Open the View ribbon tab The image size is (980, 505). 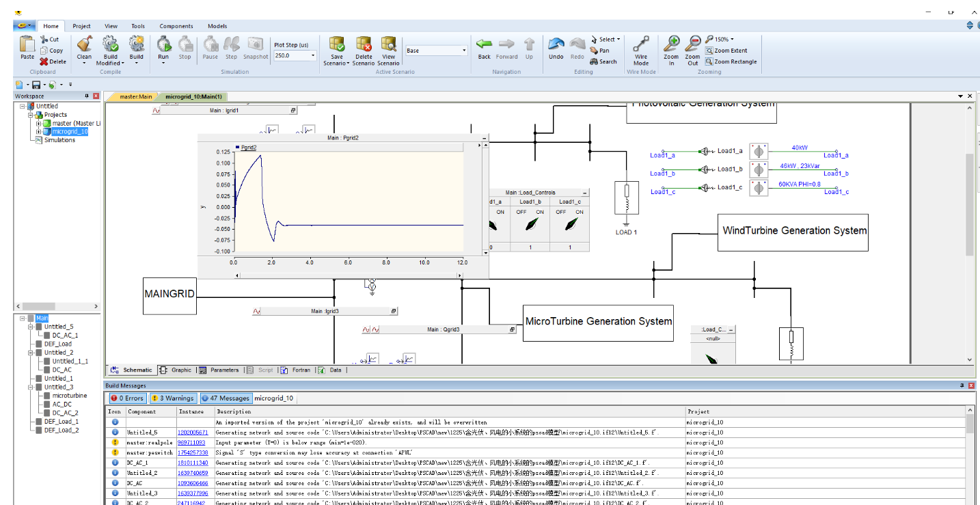click(111, 26)
